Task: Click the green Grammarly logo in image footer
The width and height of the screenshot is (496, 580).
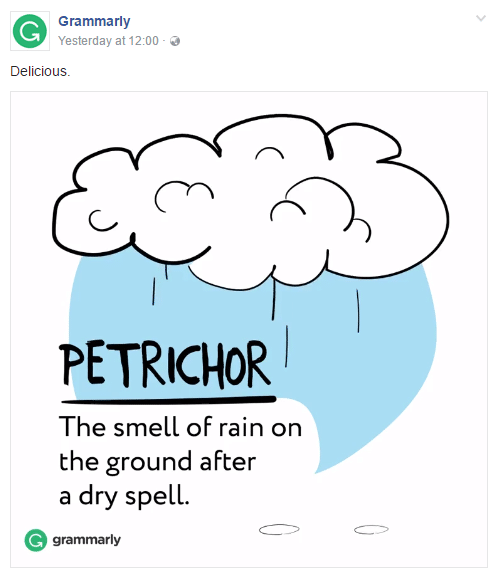Action: coord(36,540)
